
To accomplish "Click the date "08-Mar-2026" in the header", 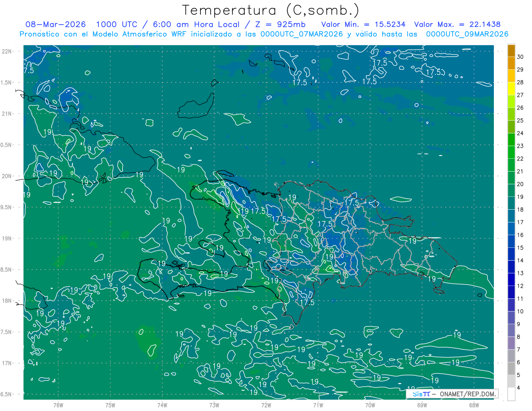I will point(56,24).
